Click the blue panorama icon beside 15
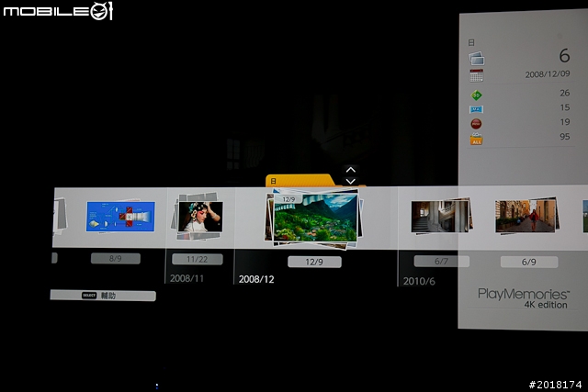The width and height of the screenshot is (588, 392). [476, 109]
